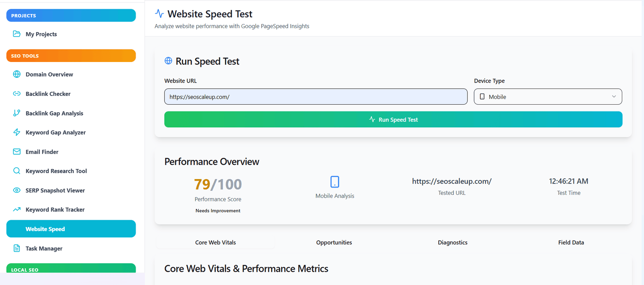Click the branch icon for Backlink Gap Analysis
The width and height of the screenshot is (644, 285).
(17, 113)
